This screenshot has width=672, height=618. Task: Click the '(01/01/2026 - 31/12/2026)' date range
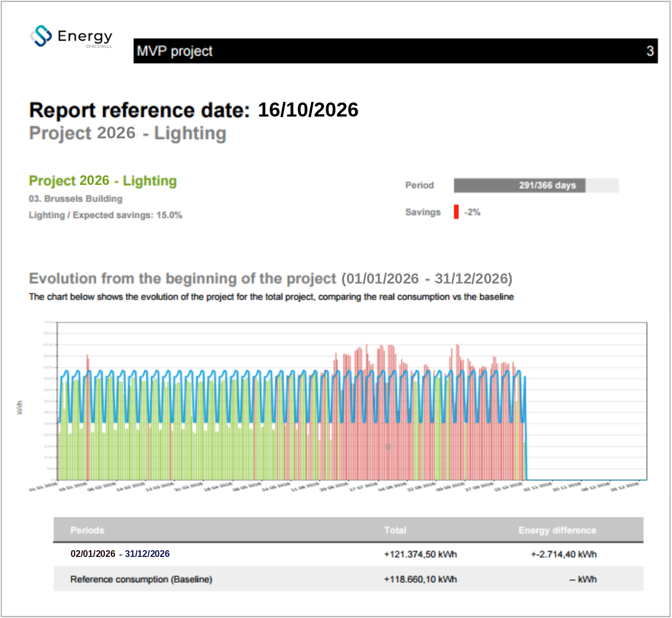[x=427, y=278]
